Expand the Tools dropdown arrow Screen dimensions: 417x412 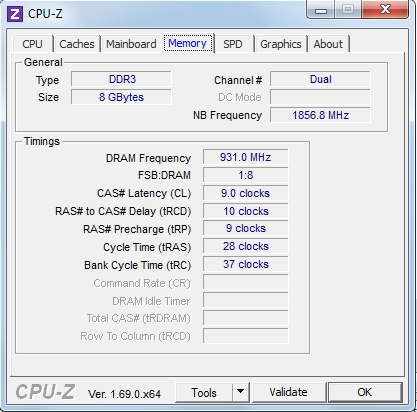click(x=241, y=393)
